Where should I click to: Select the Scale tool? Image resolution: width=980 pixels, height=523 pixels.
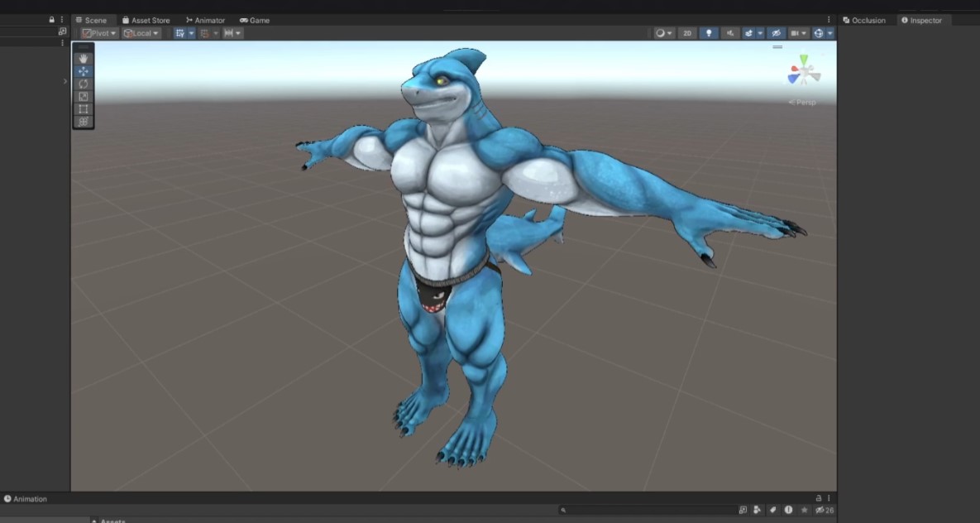84,96
